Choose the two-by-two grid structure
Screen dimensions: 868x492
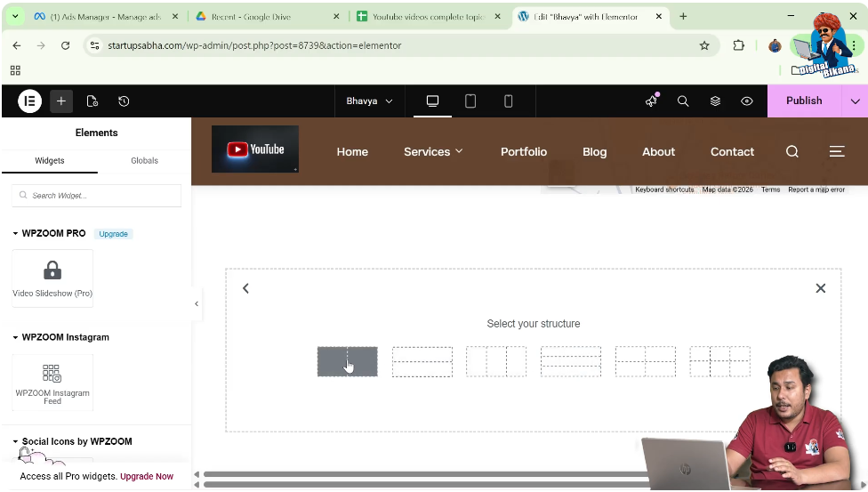click(x=646, y=362)
